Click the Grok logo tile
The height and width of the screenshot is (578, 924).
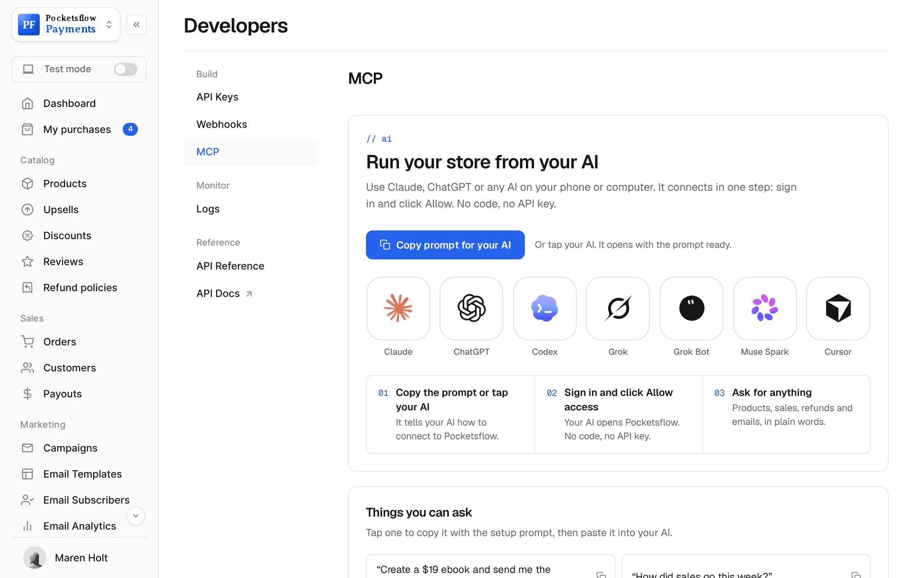(618, 308)
